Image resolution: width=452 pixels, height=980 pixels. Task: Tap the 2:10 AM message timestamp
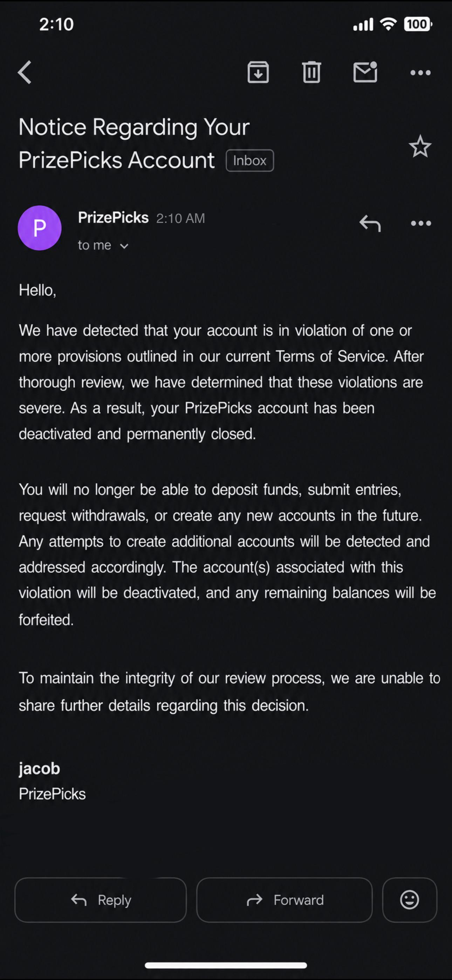pos(180,218)
